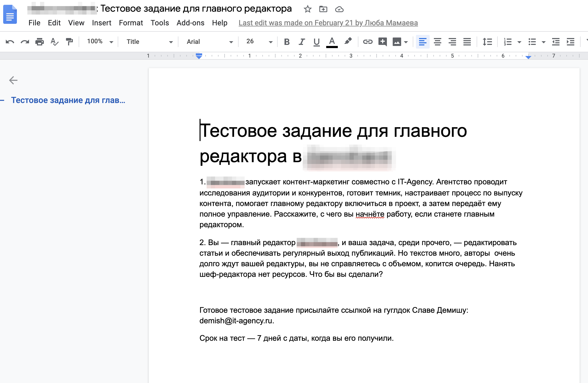Click the underlined word начнёте
588x383 pixels.
[x=370, y=214]
